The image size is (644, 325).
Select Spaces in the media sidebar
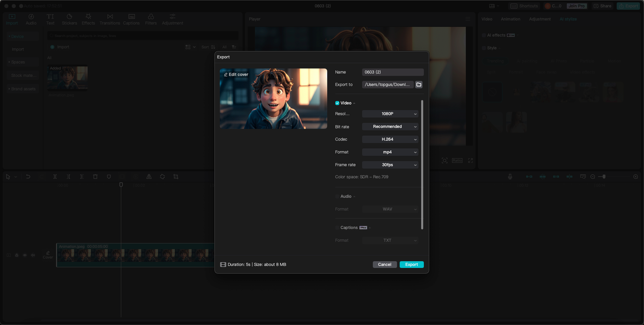pyautogui.click(x=22, y=62)
